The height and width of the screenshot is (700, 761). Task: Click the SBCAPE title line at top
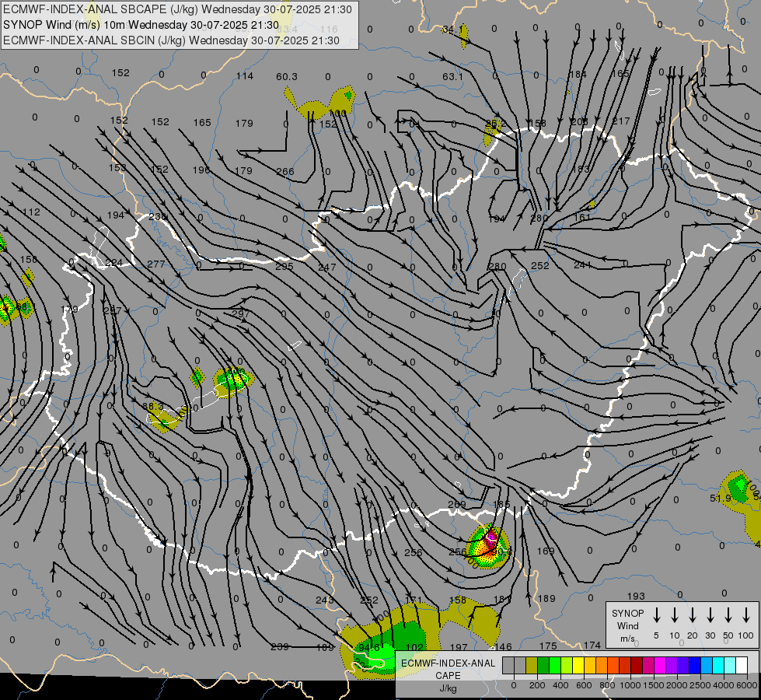point(177,9)
